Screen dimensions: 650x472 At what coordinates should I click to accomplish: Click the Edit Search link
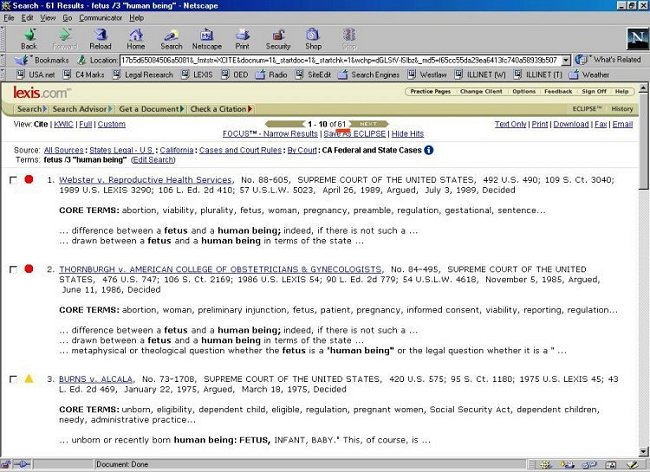click(153, 160)
